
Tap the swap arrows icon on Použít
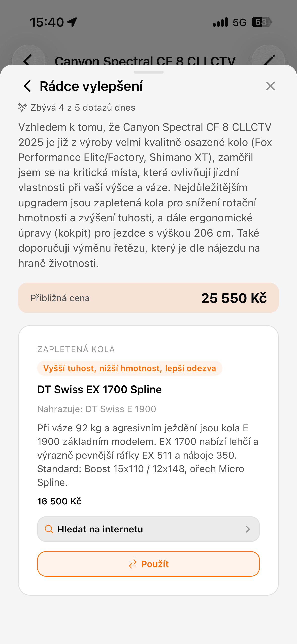click(x=133, y=564)
